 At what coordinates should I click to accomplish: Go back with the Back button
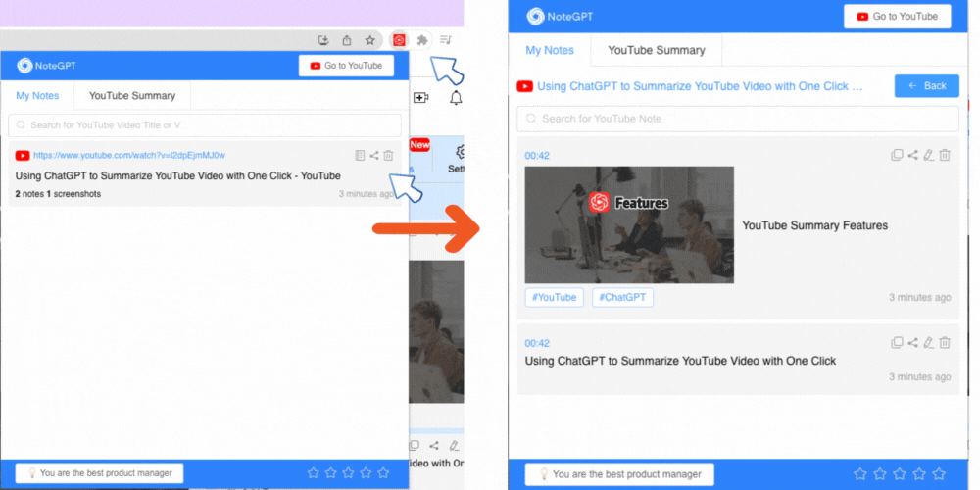coord(927,85)
